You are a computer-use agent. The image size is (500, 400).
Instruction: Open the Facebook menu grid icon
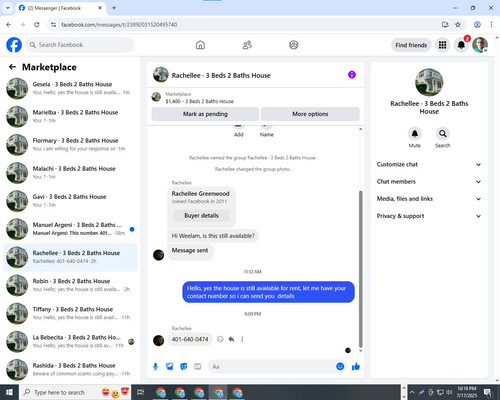point(442,45)
